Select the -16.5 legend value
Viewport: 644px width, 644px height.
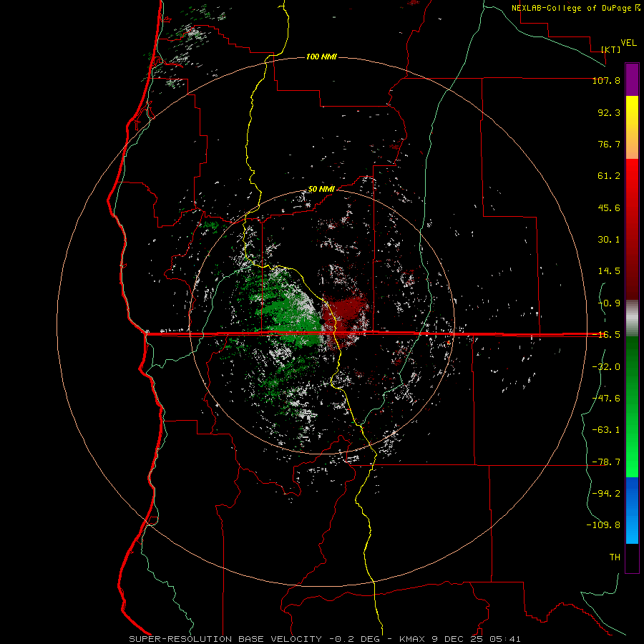coord(606,335)
